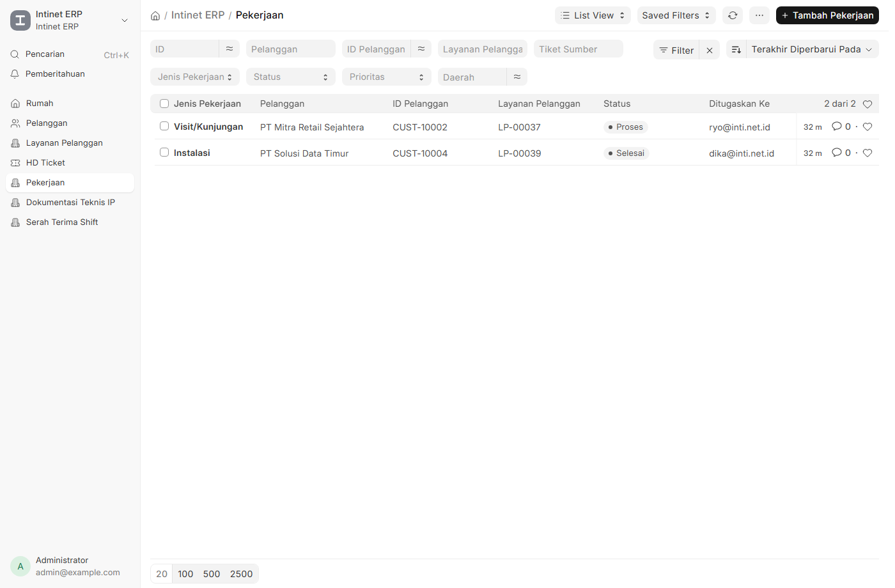
Task: Open the Status filter dropdown
Action: pos(291,77)
